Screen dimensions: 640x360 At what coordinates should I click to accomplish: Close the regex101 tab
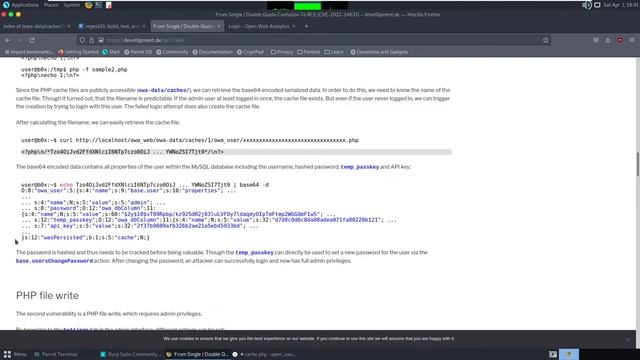pos(144,26)
